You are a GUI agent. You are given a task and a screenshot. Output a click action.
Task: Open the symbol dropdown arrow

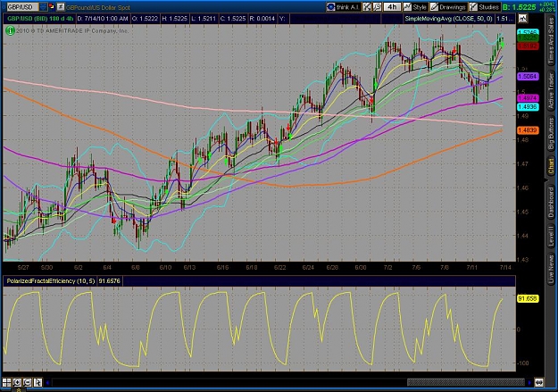pyautogui.click(x=43, y=7)
